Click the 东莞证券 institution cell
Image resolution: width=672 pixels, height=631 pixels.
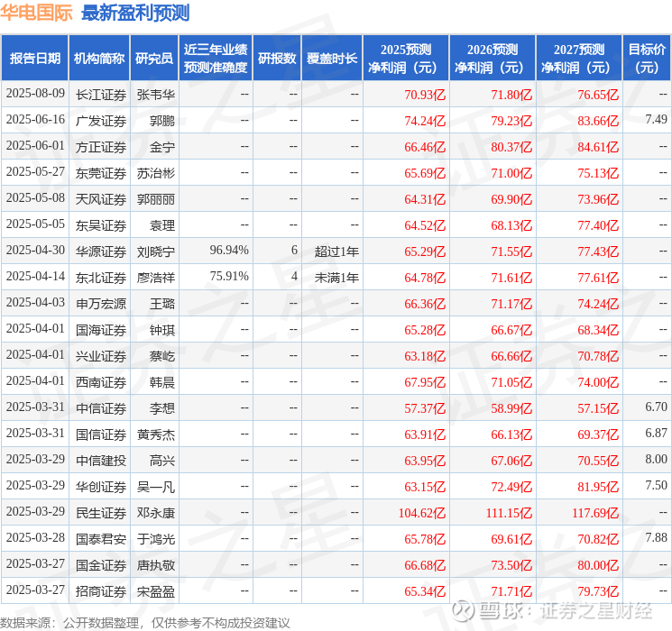pos(101,173)
